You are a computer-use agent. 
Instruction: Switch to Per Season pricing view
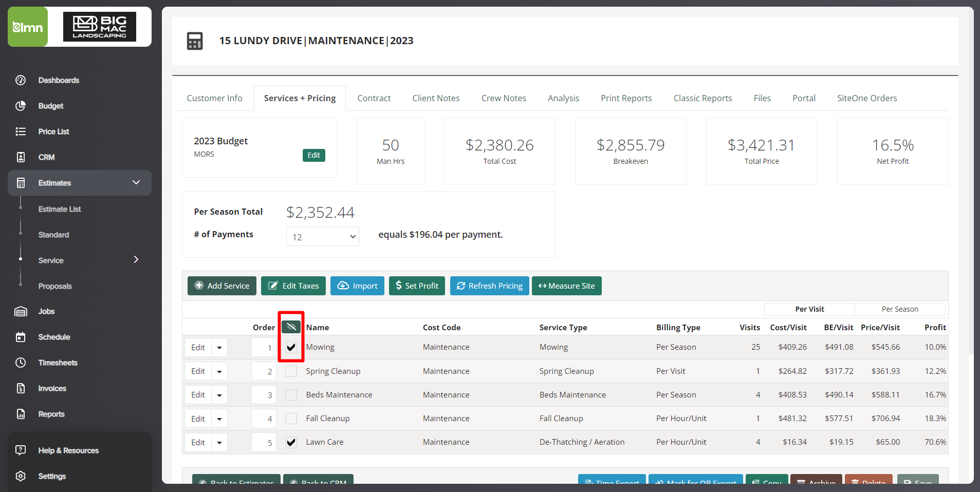click(x=900, y=309)
